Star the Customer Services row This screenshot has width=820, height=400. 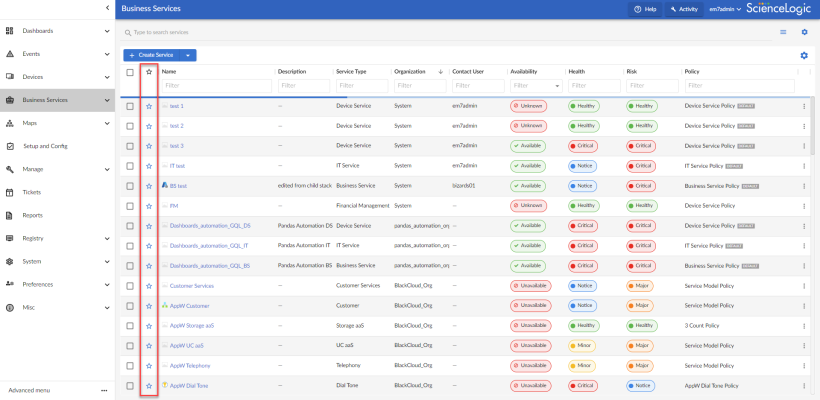149,285
